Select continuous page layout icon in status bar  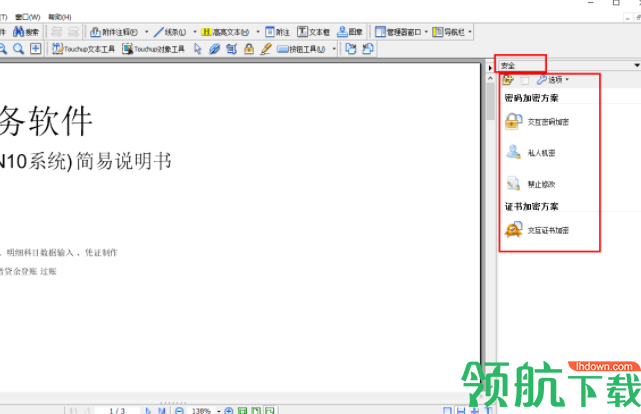point(461,410)
